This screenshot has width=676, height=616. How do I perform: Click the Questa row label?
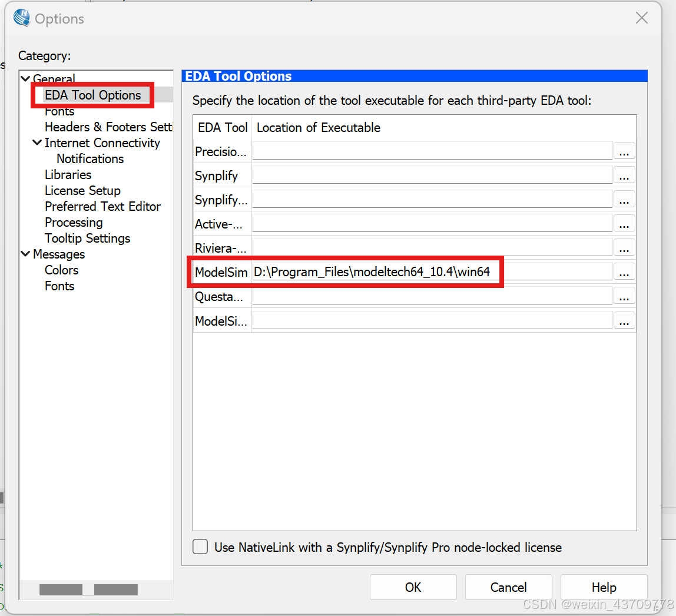tap(219, 297)
